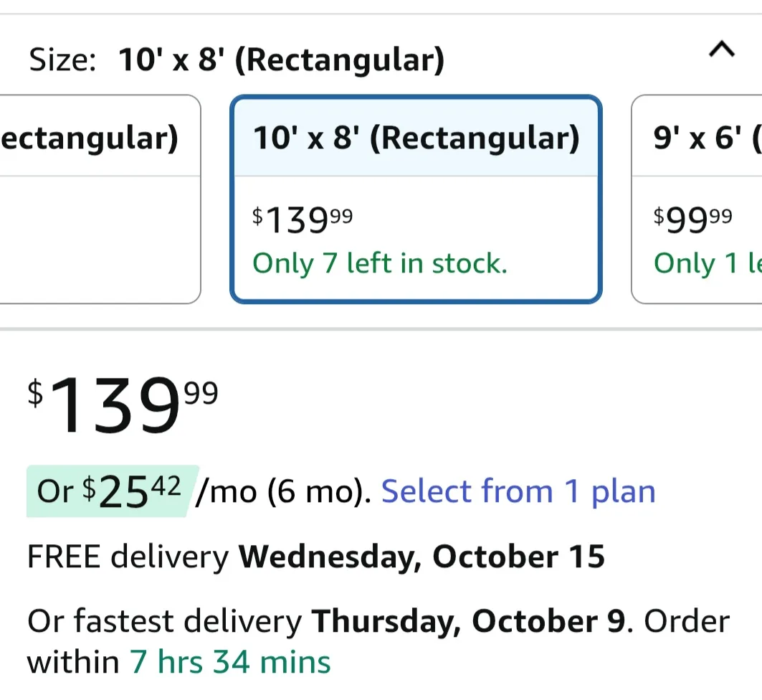Click the large $139.99 price
The height and width of the screenshot is (700, 762).
[123, 405]
